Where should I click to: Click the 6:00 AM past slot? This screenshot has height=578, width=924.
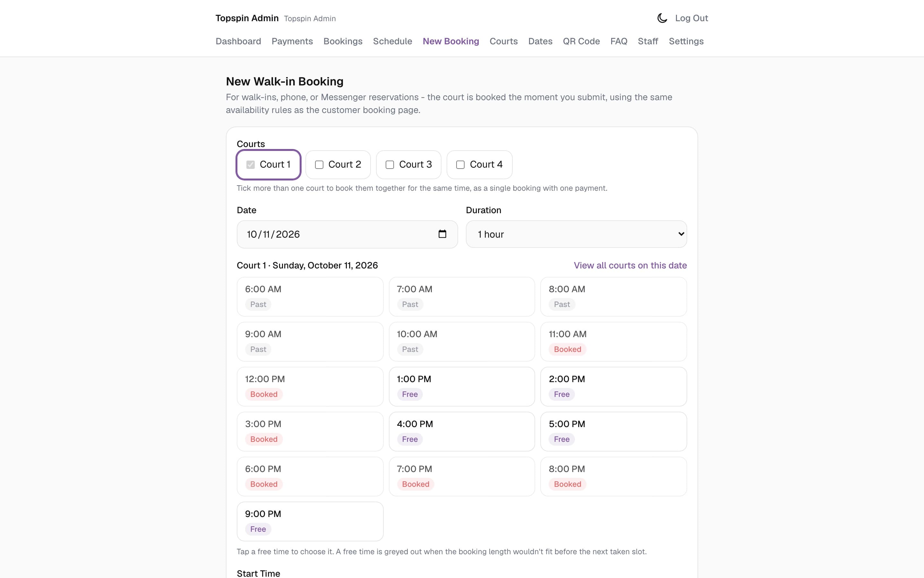310,297
